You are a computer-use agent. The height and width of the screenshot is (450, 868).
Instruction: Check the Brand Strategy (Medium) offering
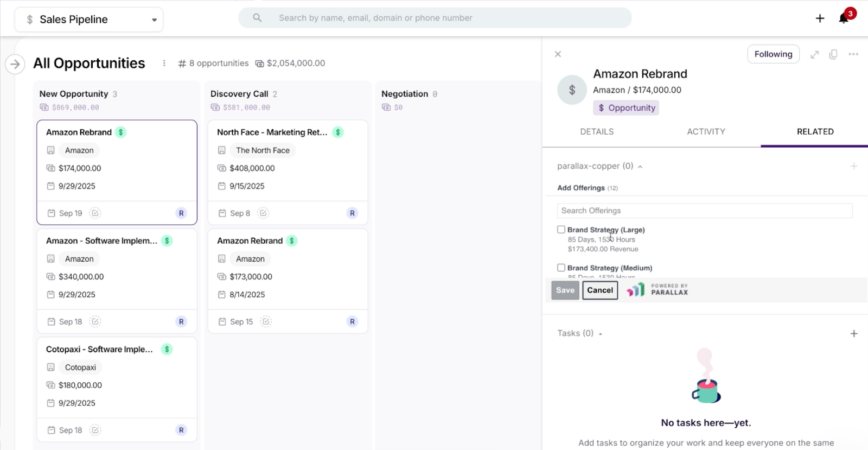click(x=561, y=268)
